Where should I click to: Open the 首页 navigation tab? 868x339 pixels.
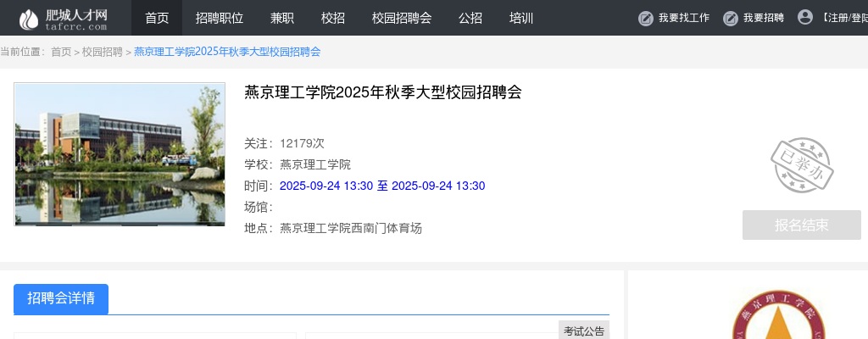157,18
